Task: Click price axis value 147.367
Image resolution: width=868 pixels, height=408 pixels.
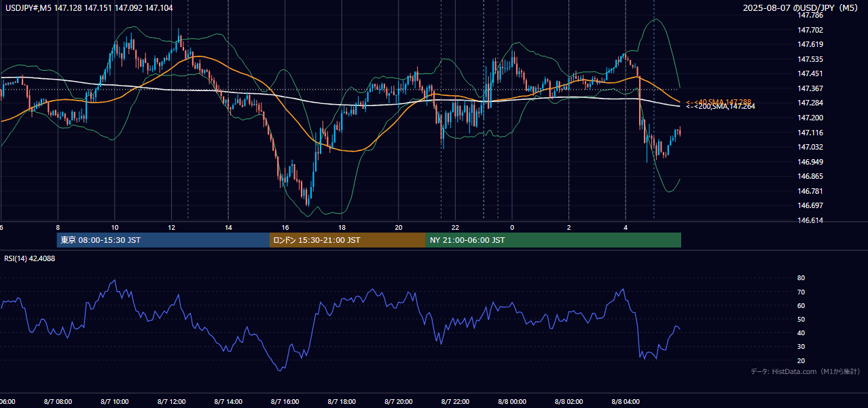Action: (x=810, y=88)
